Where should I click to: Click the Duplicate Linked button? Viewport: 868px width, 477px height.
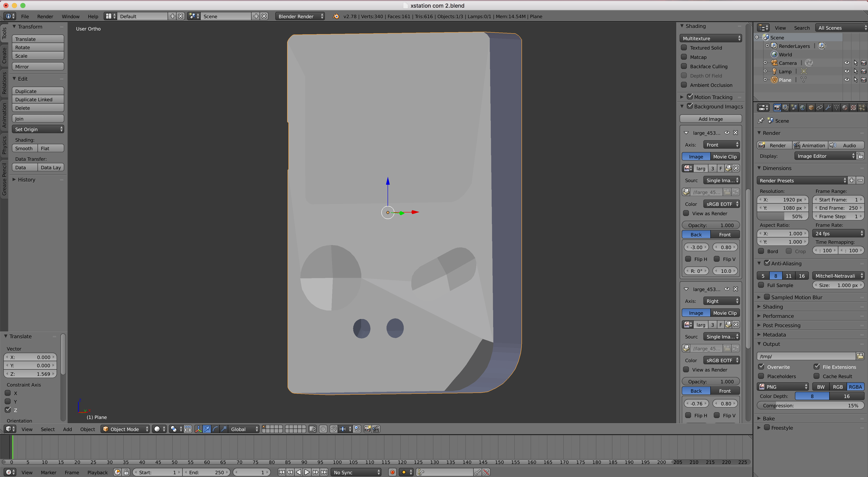coord(38,99)
